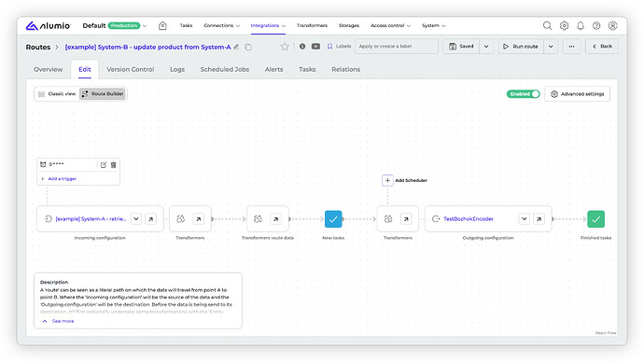Open the TestBozhokEncoder link
Screen dimensions: 644x362
coord(469,218)
